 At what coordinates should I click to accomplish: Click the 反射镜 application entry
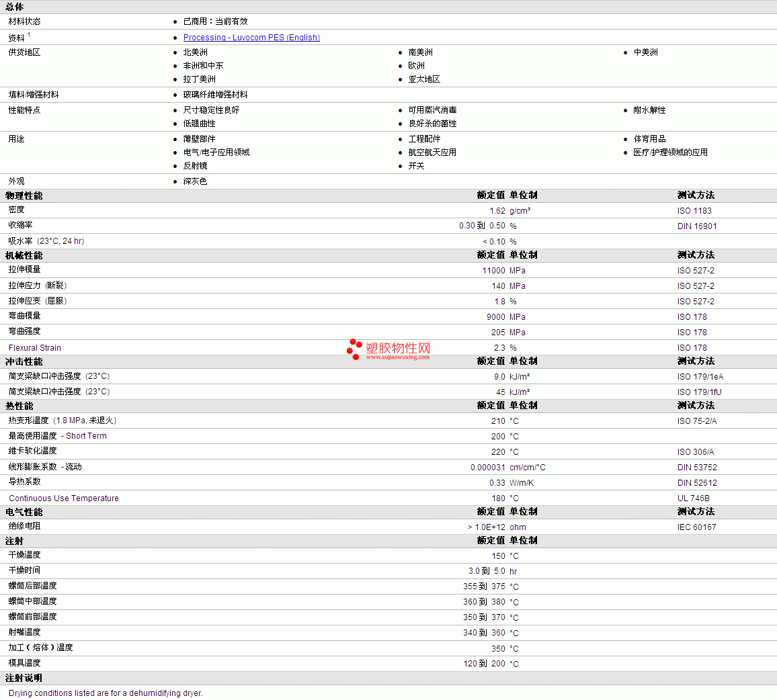click(x=195, y=165)
